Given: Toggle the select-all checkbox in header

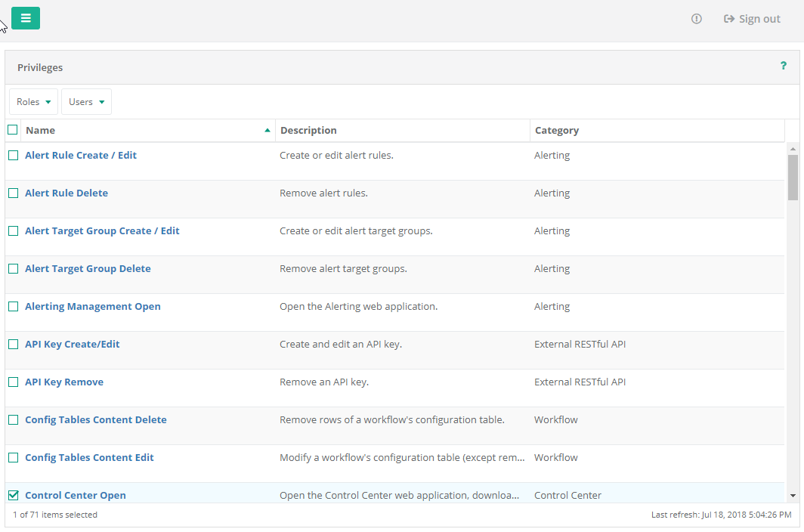Looking at the screenshot, I should [13, 130].
